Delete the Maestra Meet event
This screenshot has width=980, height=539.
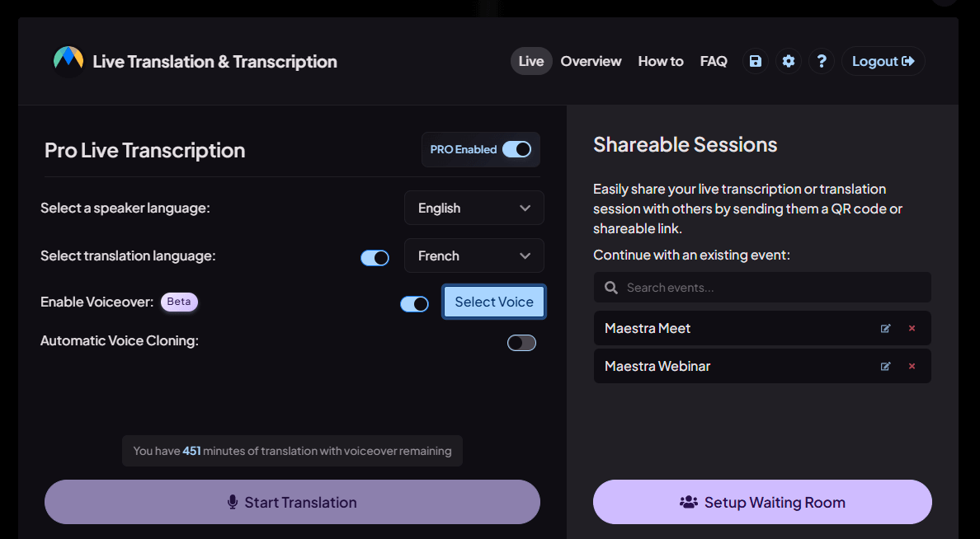pos(912,329)
